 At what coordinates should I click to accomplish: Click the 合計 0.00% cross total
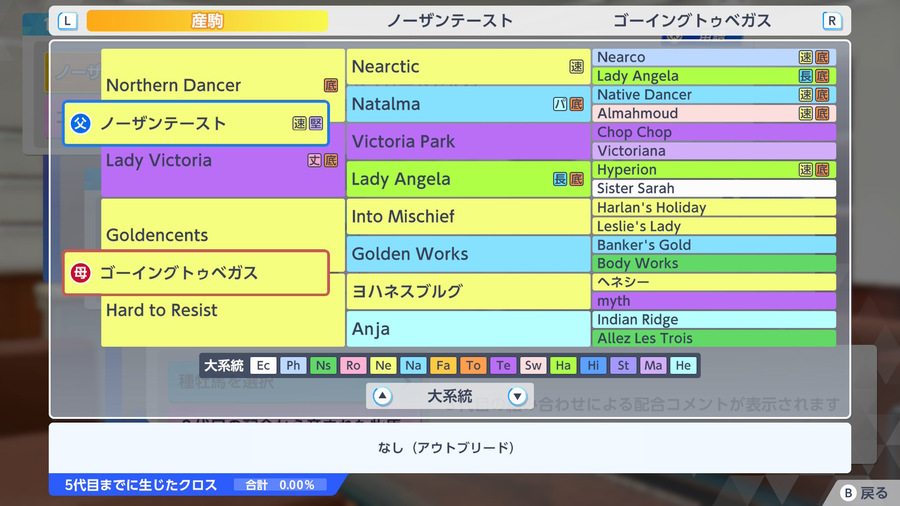(280, 485)
